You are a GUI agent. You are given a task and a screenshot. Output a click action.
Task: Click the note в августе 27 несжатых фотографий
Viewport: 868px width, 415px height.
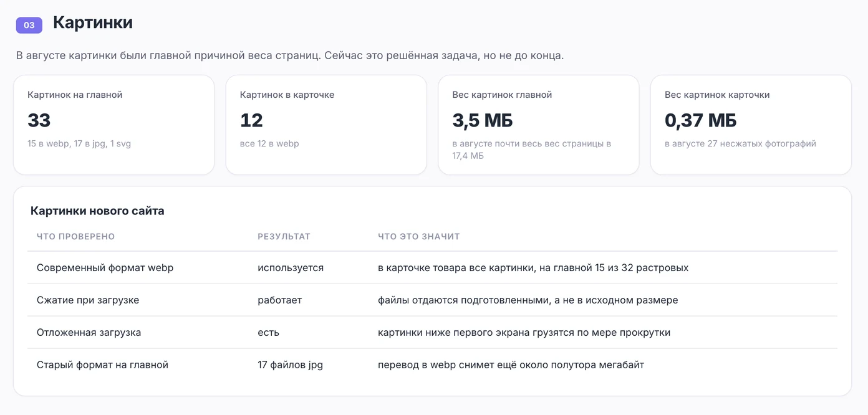(740, 143)
